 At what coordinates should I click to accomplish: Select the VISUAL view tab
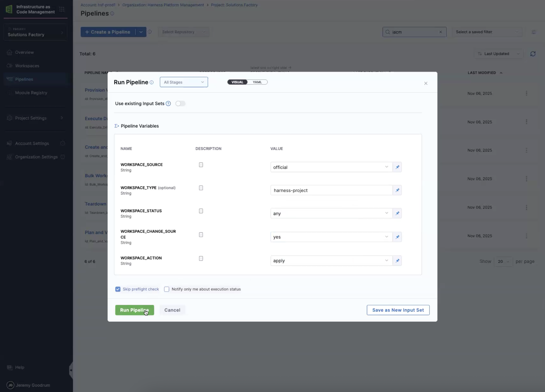coord(237,82)
